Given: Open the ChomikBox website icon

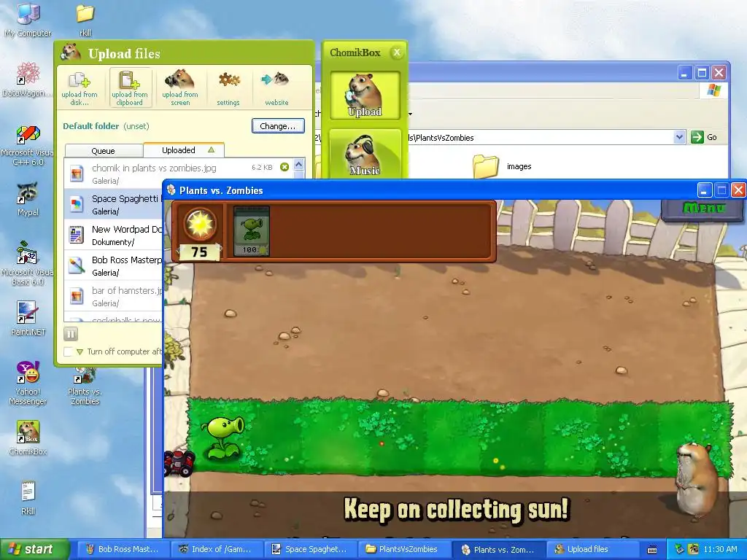Looking at the screenshot, I should [276, 88].
